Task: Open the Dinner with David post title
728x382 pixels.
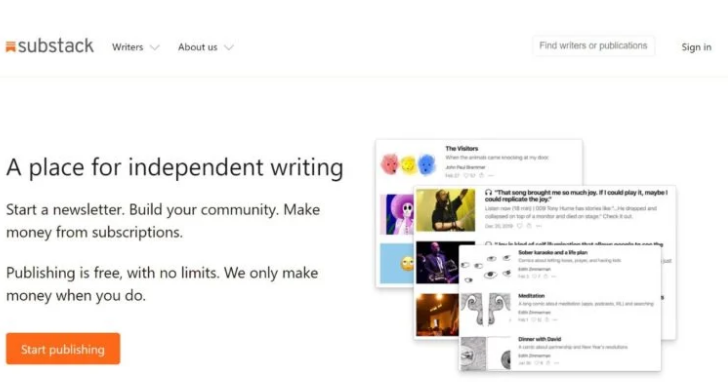Action: click(540, 339)
